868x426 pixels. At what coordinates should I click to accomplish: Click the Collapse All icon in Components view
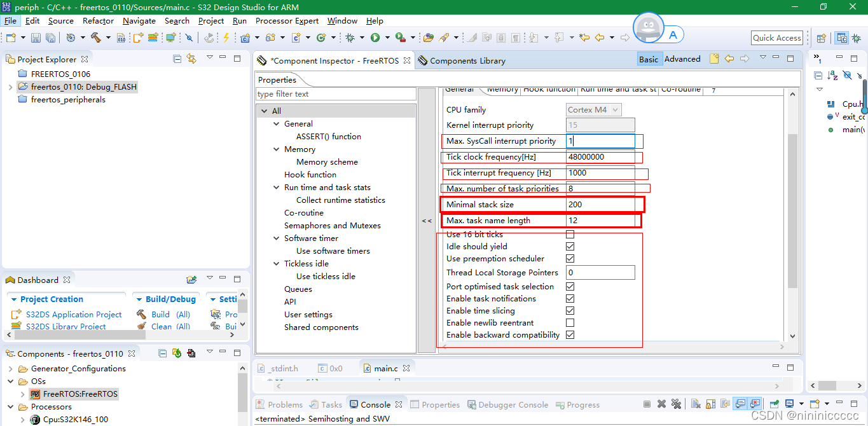tap(163, 354)
